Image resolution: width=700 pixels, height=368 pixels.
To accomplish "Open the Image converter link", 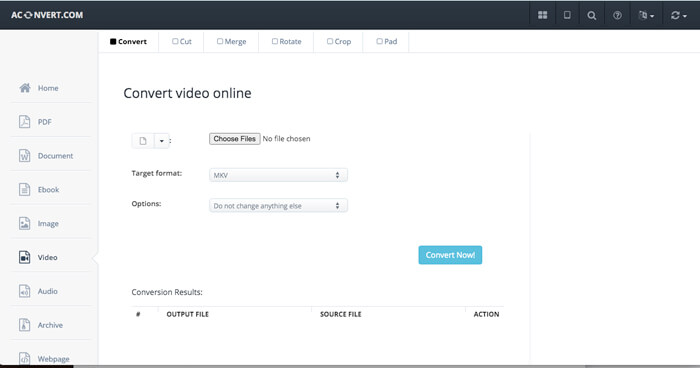I will (48, 224).
